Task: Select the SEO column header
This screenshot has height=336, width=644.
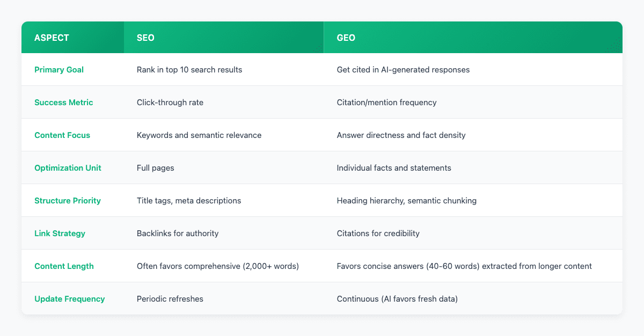Action: (x=224, y=38)
